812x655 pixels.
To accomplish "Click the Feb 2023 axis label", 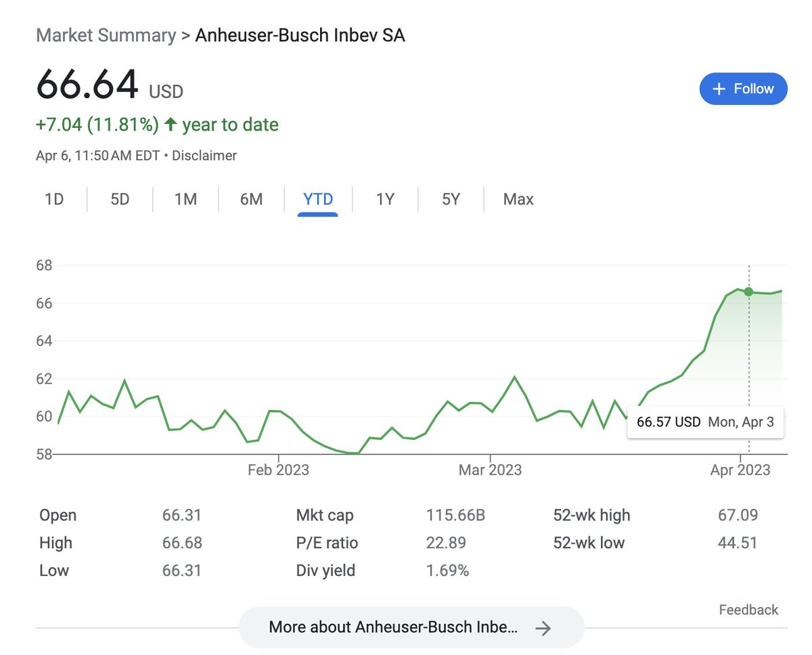I will pyautogui.click(x=278, y=470).
